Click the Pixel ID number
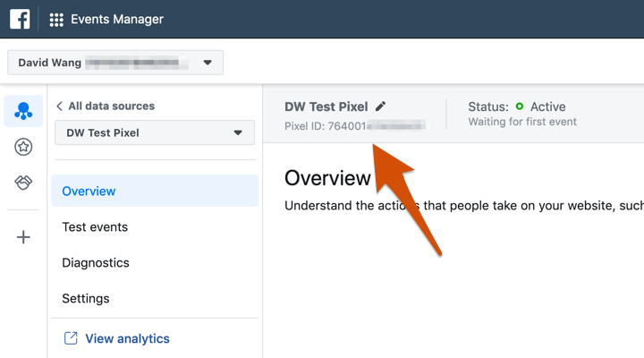Image resolution: width=644 pixels, height=358 pixels. [354, 124]
